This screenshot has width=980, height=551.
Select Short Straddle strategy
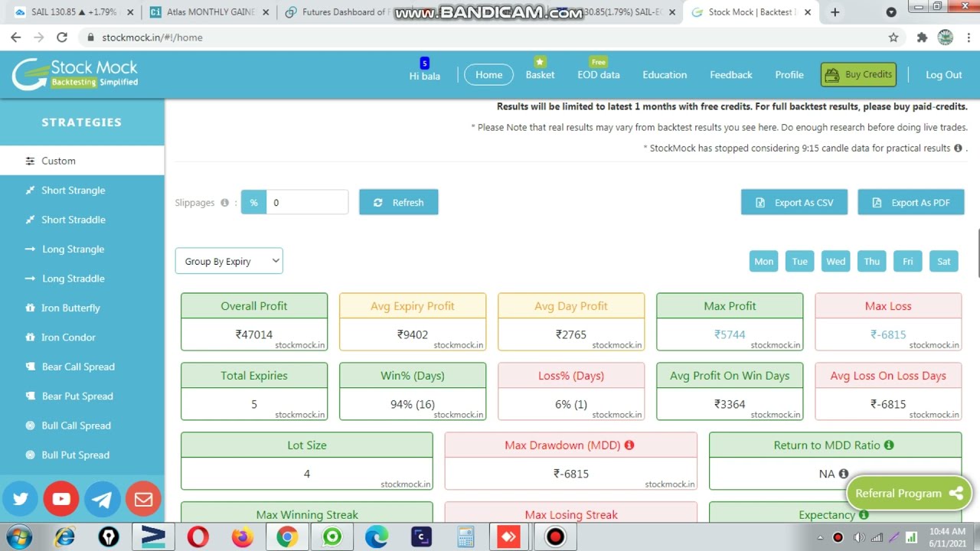pyautogui.click(x=82, y=220)
